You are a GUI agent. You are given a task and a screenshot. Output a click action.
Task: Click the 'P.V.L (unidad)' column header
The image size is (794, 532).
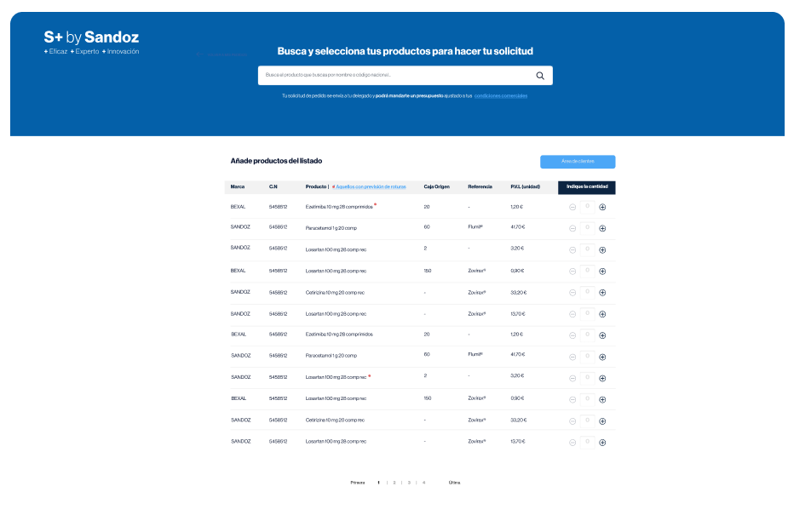click(525, 186)
